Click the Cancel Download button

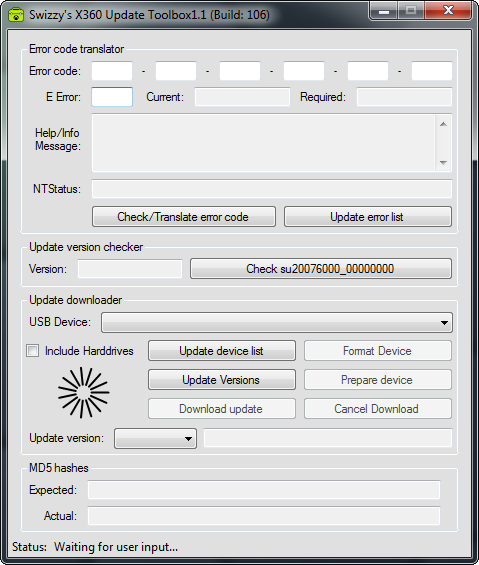378,409
